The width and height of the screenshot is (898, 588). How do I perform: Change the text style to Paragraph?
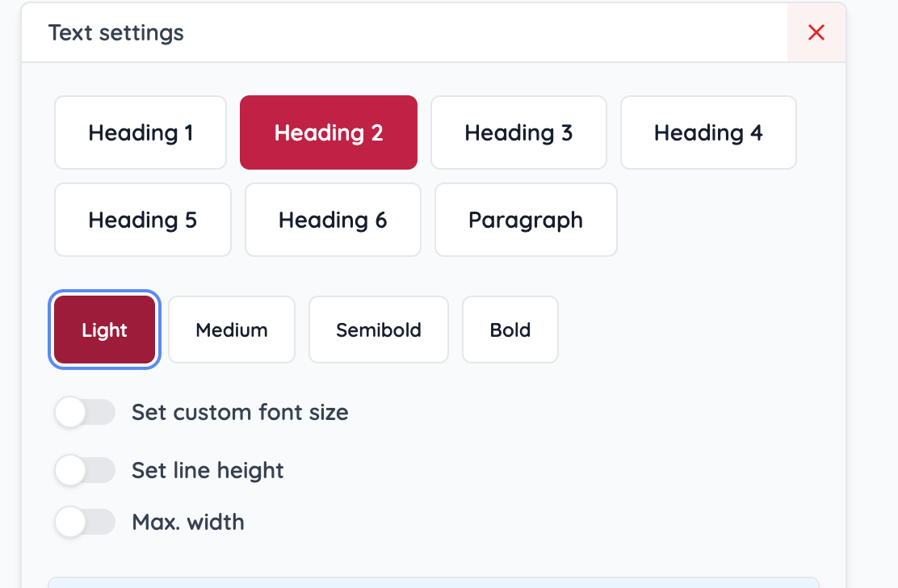coord(526,220)
